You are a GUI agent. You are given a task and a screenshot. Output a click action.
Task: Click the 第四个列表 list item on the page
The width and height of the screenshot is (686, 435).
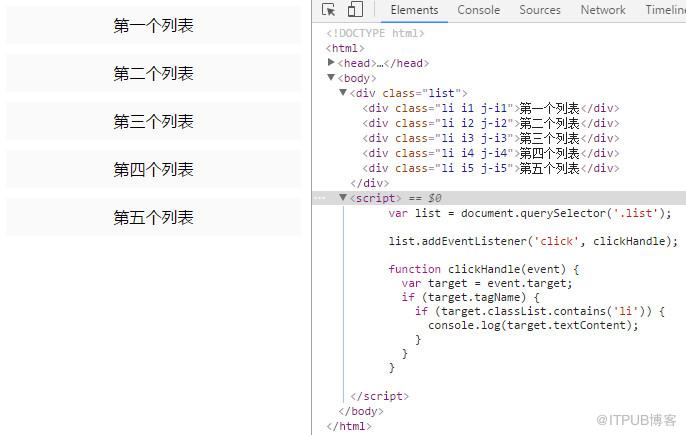(154, 169)
